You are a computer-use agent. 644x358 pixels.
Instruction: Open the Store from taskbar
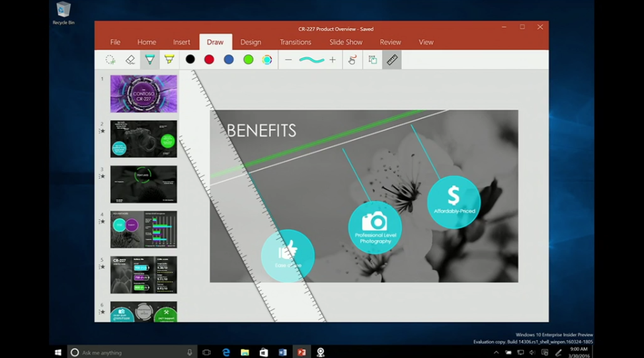pyautogui.click(x=264, y=352)
